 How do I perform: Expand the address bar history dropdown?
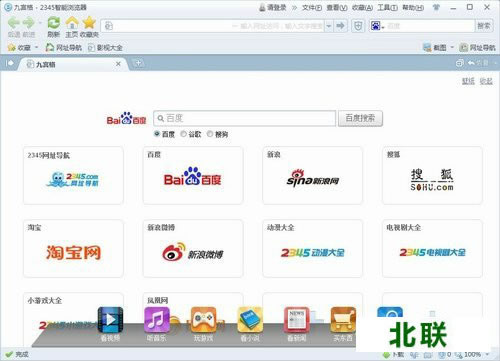329,26
